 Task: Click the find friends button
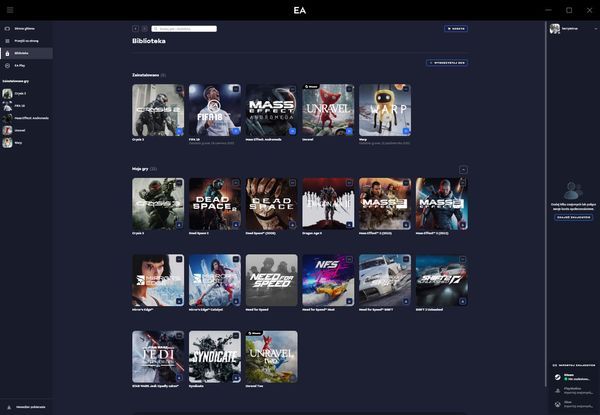point(574,217)
